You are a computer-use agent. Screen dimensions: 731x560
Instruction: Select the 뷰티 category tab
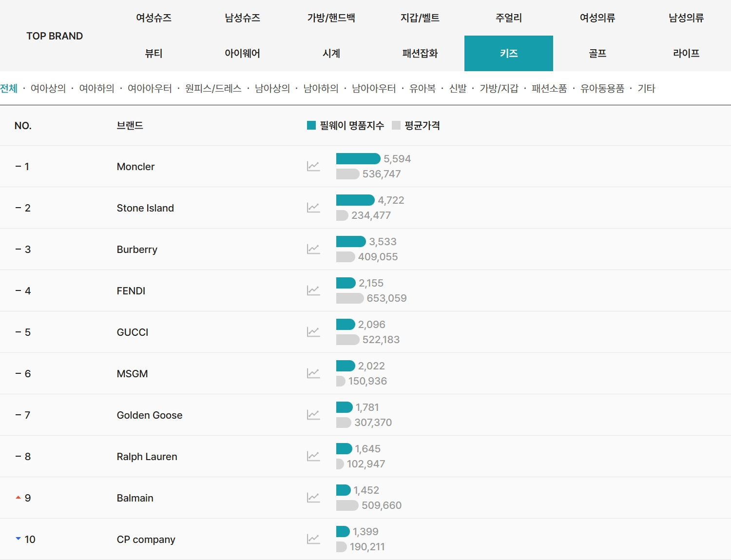click(154, 54)
